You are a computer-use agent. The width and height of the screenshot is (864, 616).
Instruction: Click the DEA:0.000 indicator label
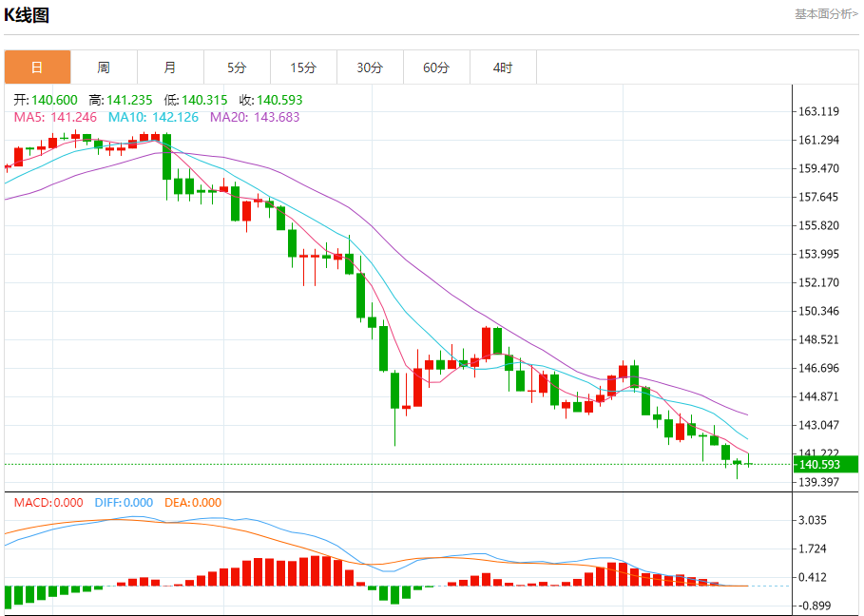[x=193, y=503]
